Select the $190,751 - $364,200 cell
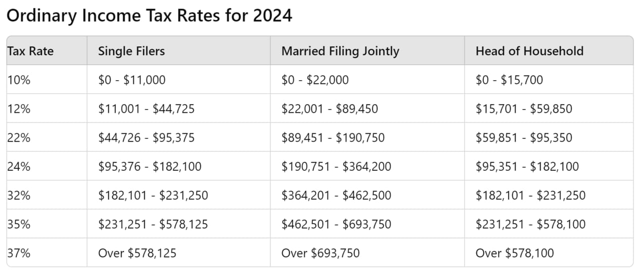The width and height of the screenshot is (644, 270). (x=367, y=166)
